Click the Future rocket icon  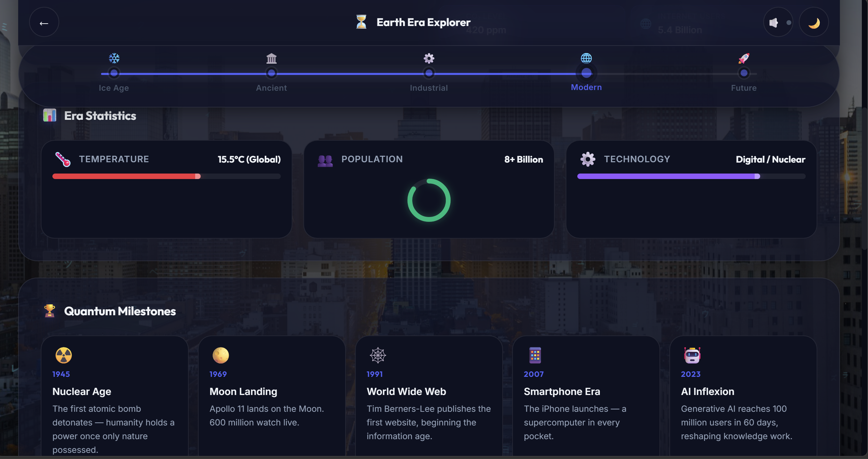pos(744,58)
